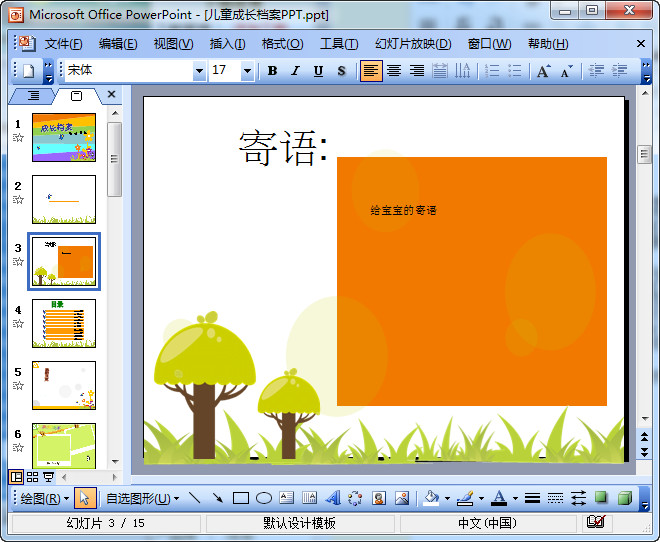Viewport: 660px width, 542px height.
Task: Click the font size field showing 17
Action: pos(226,71)
